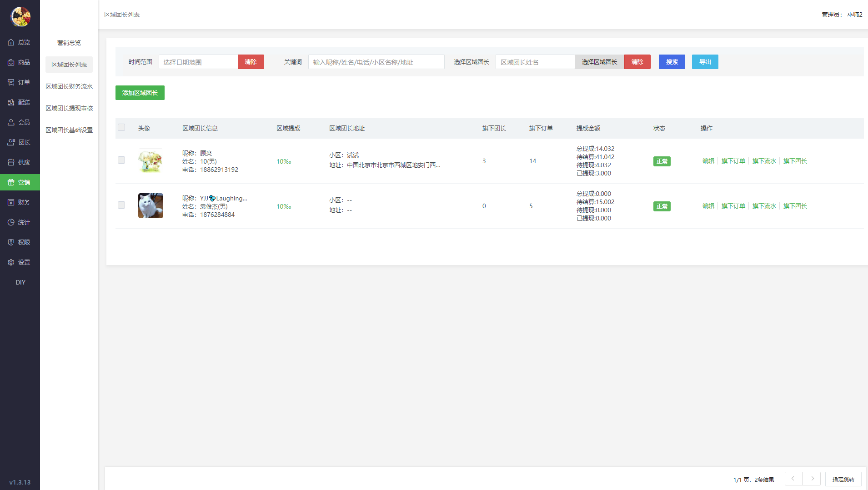Click the blue 搜索 search button

[672, 62]
